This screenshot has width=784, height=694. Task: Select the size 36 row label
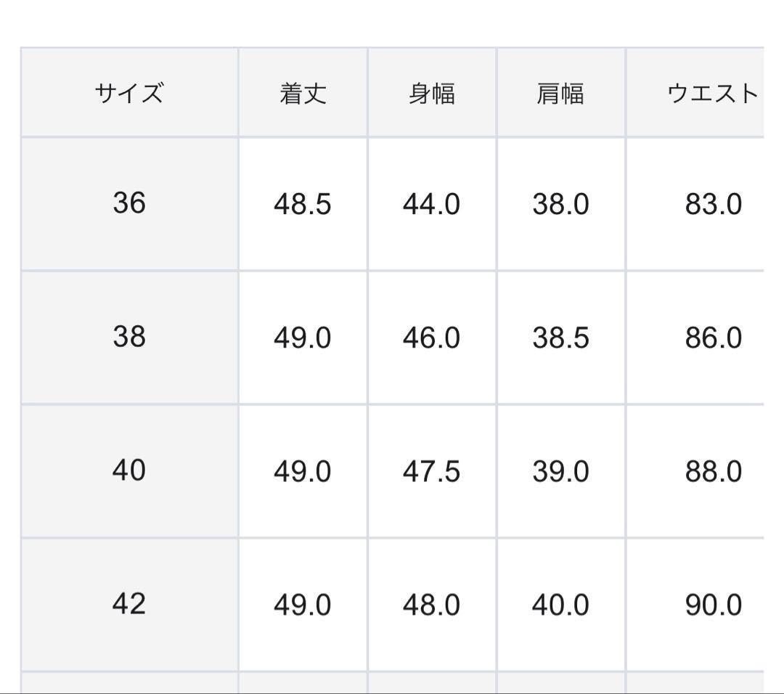(129, 203)
